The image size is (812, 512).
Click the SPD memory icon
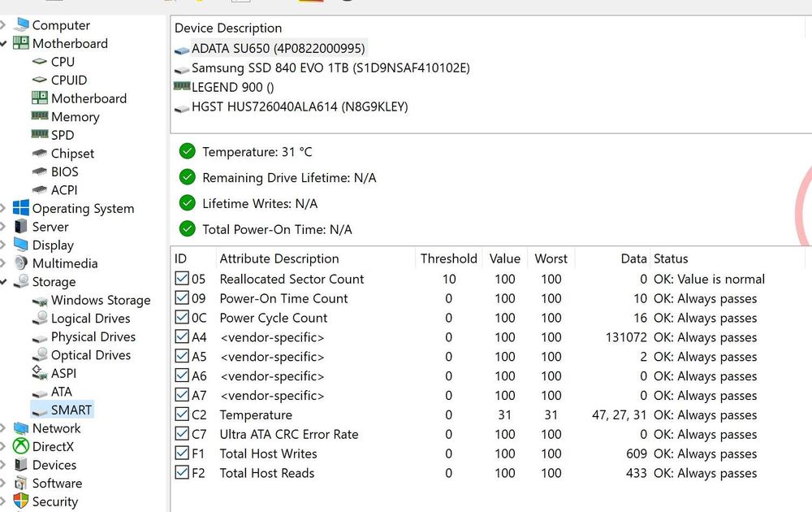[40, 134]
